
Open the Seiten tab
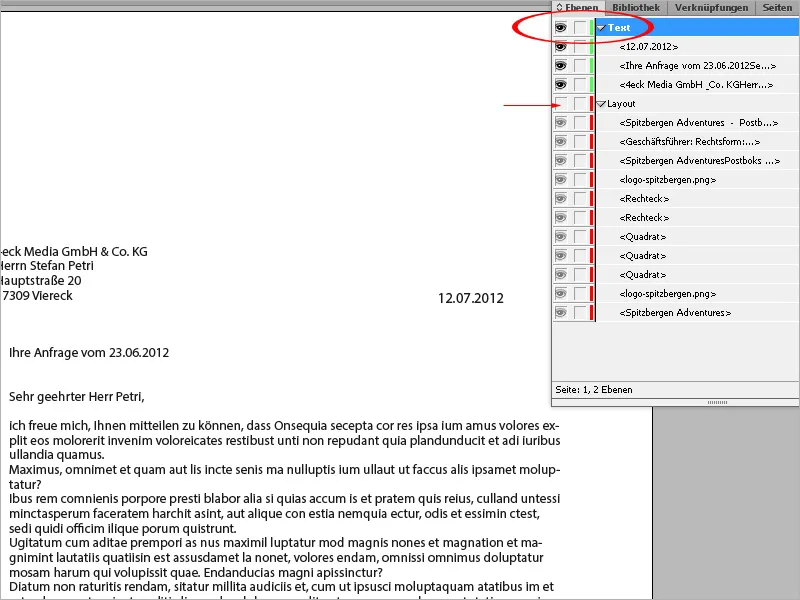[x=779, y=7]
